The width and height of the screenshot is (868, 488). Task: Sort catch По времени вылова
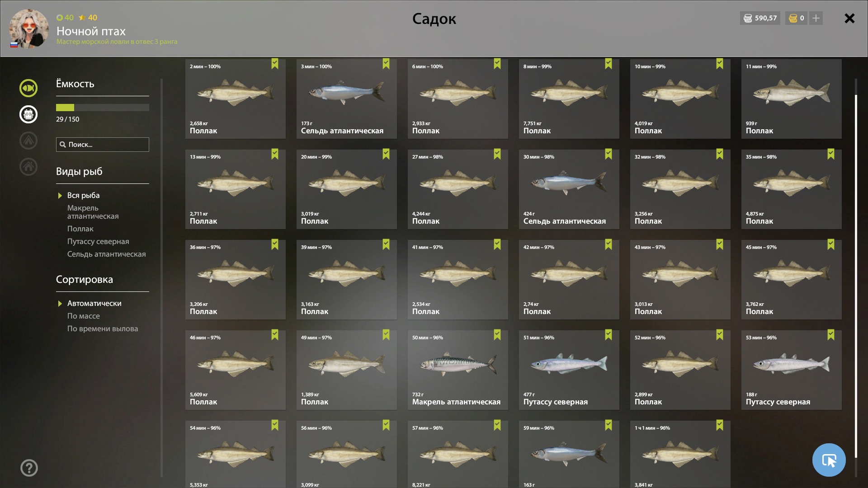(x=103, y=328)
